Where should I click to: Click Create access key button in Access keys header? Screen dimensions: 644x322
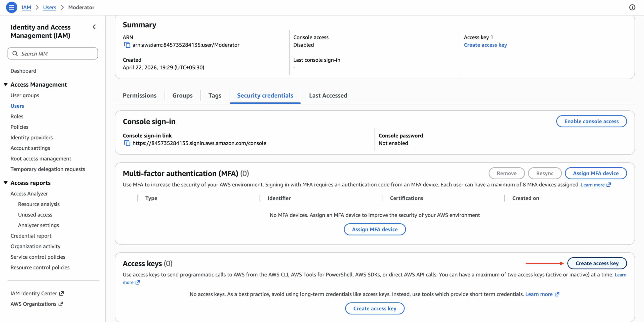coord(597,263)
